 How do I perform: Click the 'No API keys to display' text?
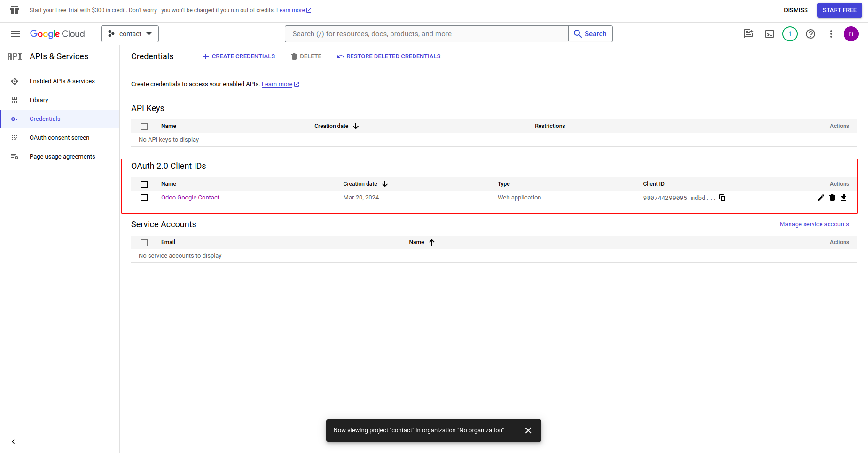tap(169, 140)
